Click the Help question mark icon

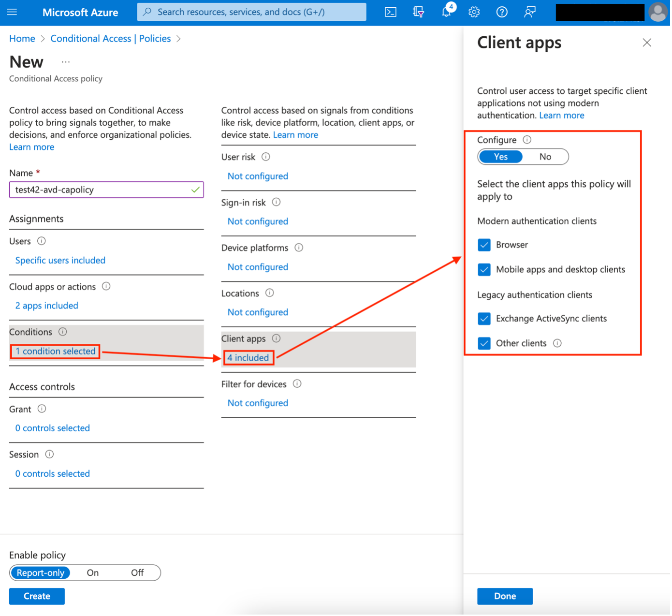(502, 12)
